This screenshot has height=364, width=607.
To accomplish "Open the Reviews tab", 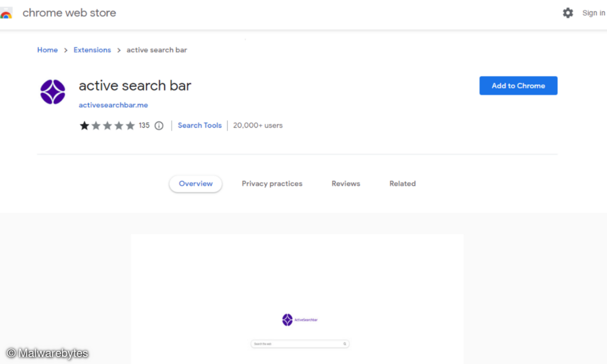I will tap(346, 184).
